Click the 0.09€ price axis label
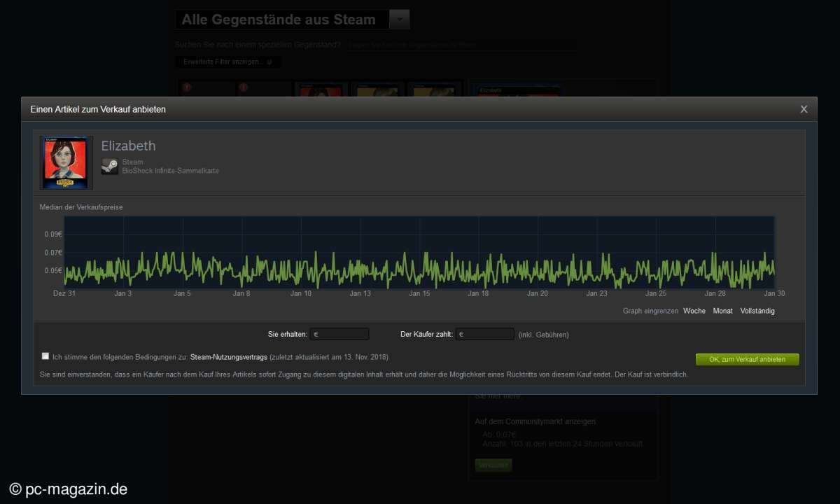The height and width of the screenshot is (504, 840). pyautogui.click(x=53, y=234)
